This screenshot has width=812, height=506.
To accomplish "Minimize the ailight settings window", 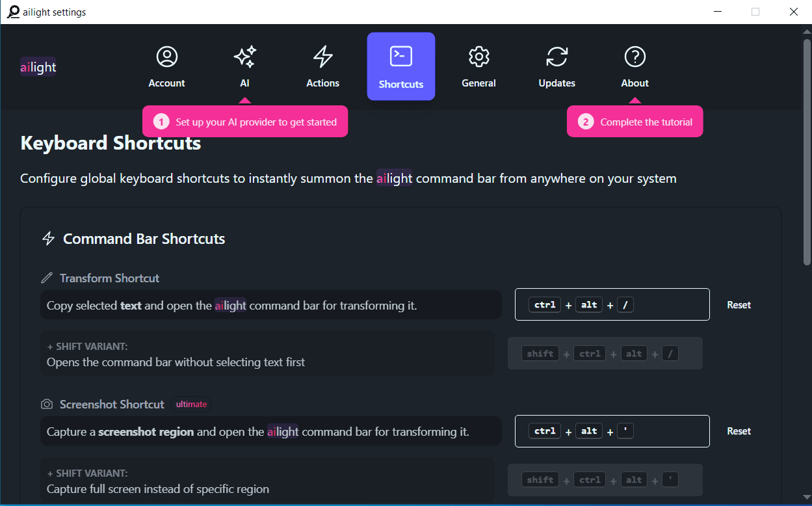I will point(718,12).
